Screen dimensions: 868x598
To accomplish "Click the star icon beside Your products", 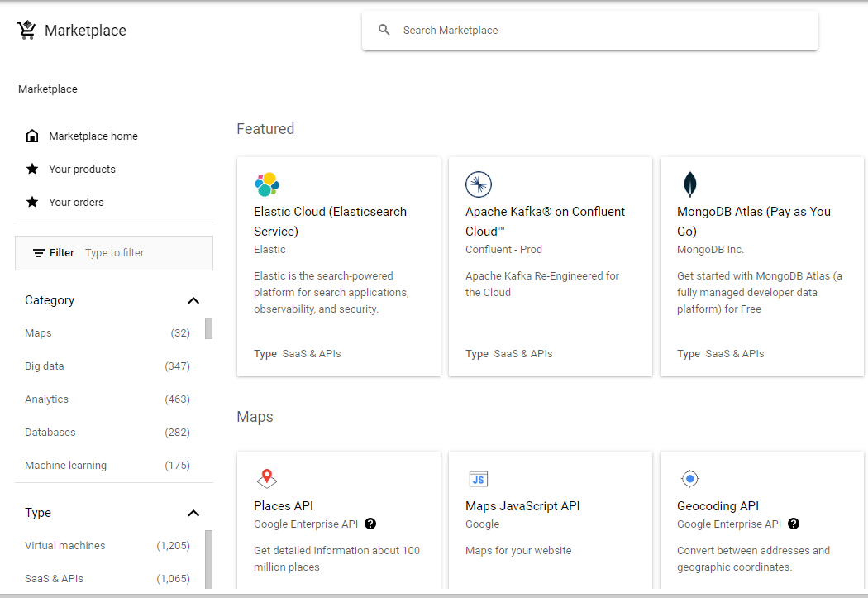I will click(32, 169).
